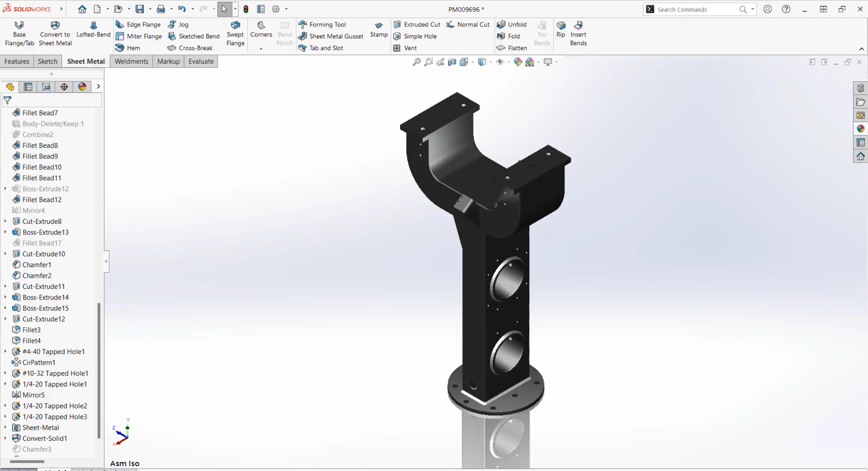
Task: Select the Base Flange/Tab tool
Action: point(19,34)
